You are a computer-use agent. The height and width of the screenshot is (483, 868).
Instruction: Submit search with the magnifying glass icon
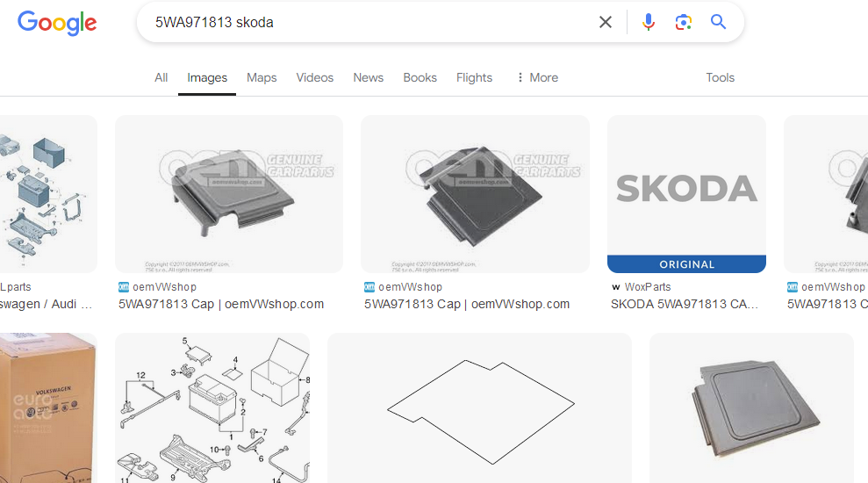point(718,22)
